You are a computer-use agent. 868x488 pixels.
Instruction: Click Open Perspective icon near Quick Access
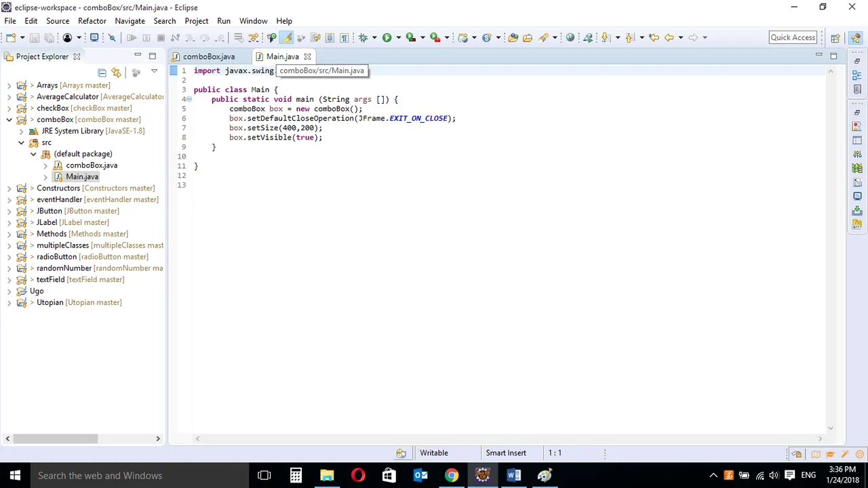(835, 37)
